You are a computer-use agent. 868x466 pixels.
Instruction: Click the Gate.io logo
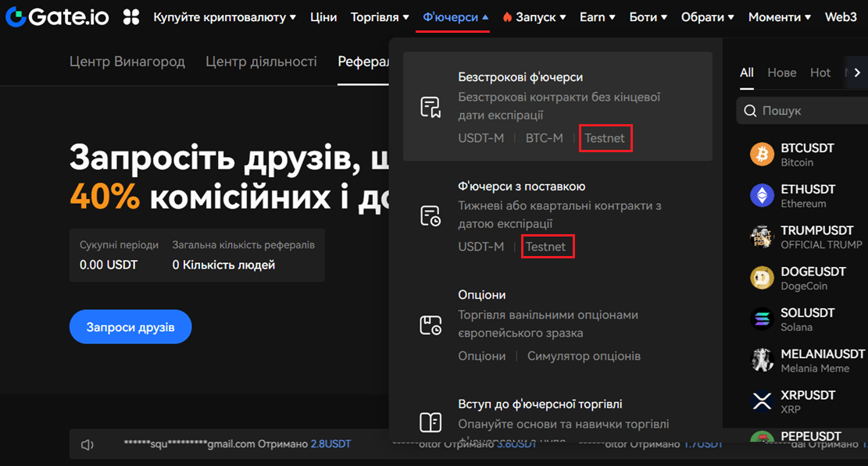(57, 16)
